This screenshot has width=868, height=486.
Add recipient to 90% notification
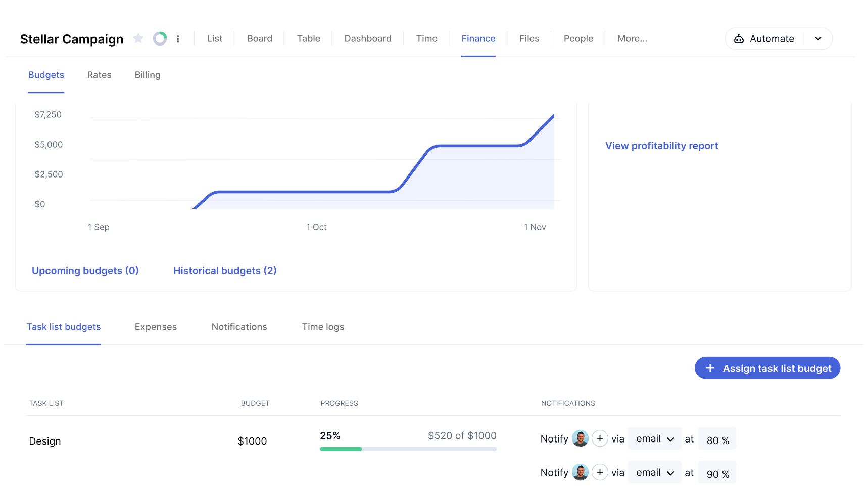[600, 472]
